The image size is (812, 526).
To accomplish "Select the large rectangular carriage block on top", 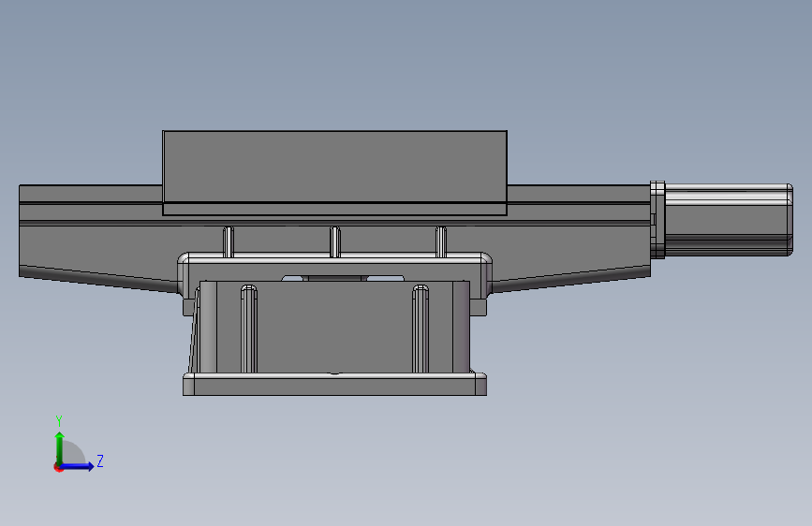I will (334, 172).
